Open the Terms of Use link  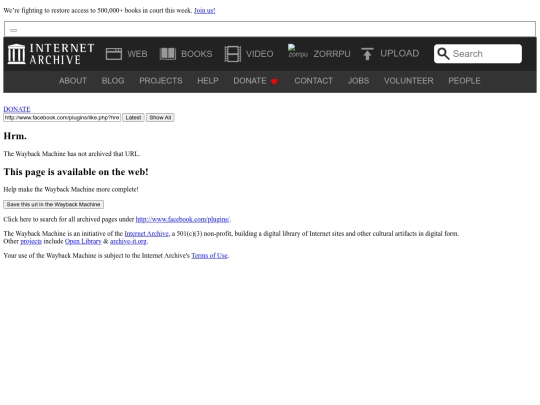pos(209,256)
